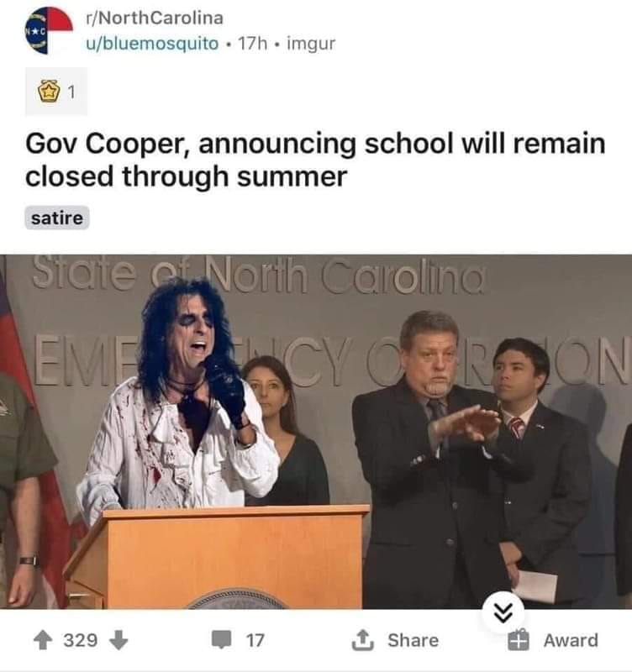Downvote the Gov Cooper post
Viewport: 632px width, 672px height.
[x=118, y=640]
